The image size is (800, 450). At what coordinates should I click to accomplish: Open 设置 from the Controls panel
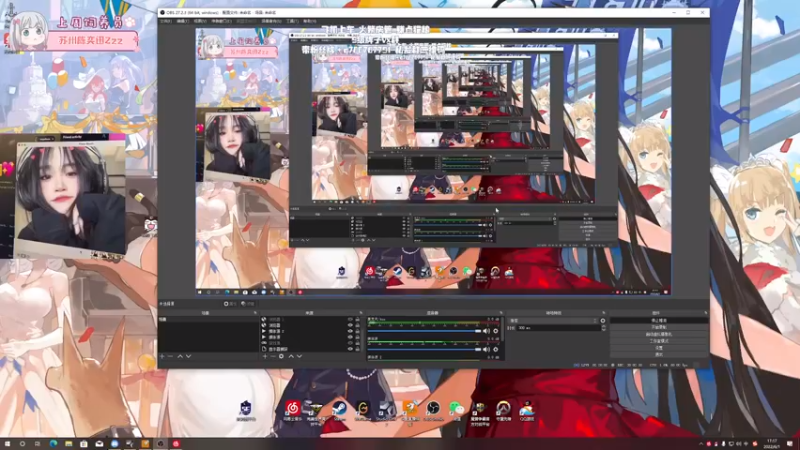(659, 347)
